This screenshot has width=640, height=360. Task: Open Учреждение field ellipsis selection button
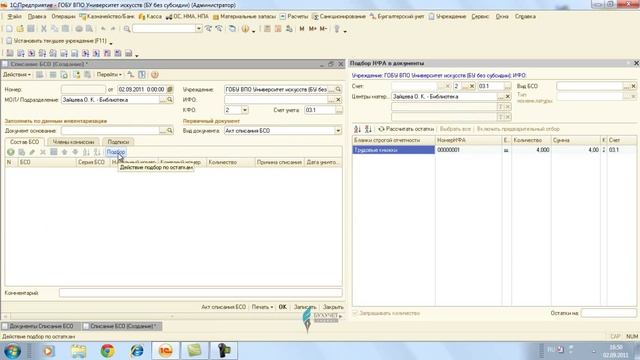tap(331, 89)
